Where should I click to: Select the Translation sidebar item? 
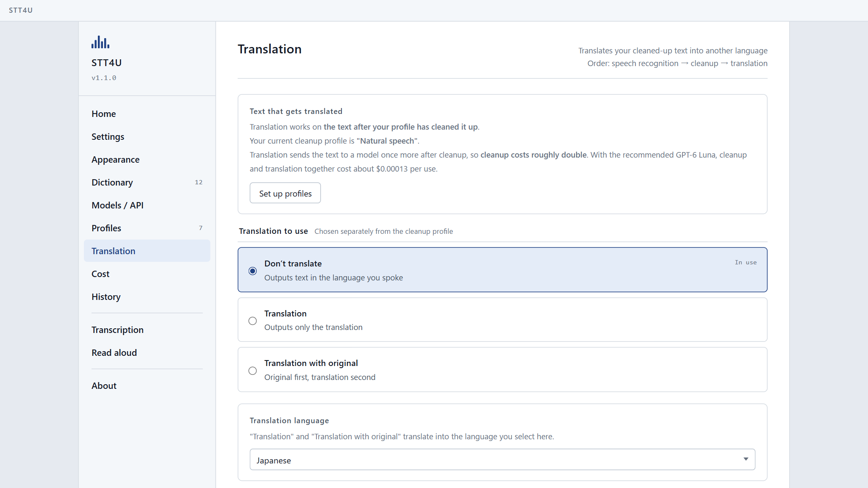click(x=147, y=251)
